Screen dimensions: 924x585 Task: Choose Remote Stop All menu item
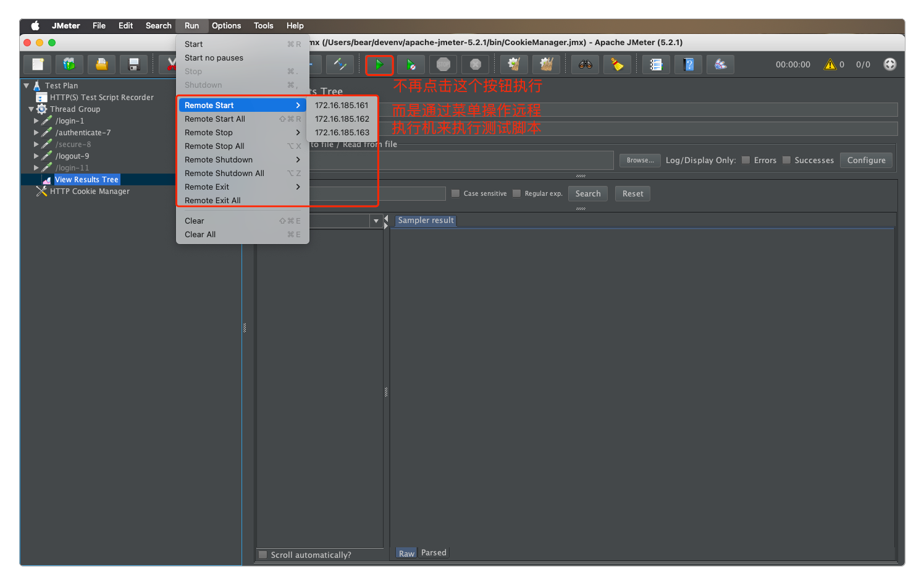pos(243,146)
